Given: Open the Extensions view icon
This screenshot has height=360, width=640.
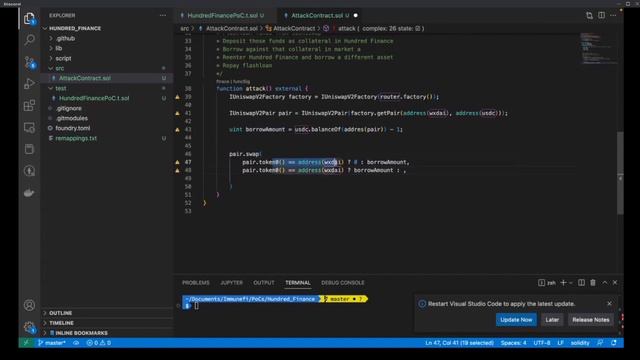Looking at the screenshot, I should [29, 105].
